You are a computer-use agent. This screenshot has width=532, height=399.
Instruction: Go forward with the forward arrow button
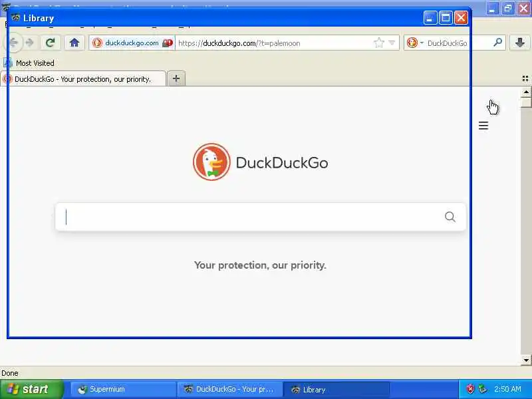[29, 43]
